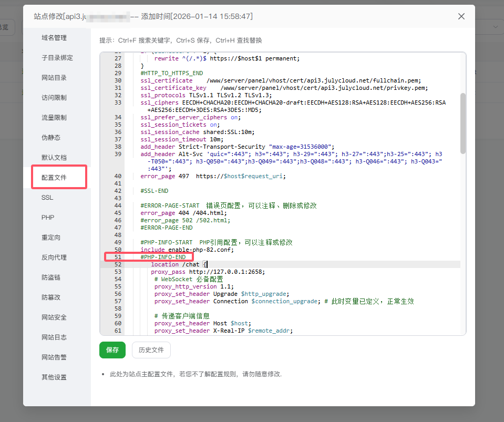Select 防盗链 in the sidebar
Image resolution: width=504 pixels, height=422 pixels.
tap(51, 277)
